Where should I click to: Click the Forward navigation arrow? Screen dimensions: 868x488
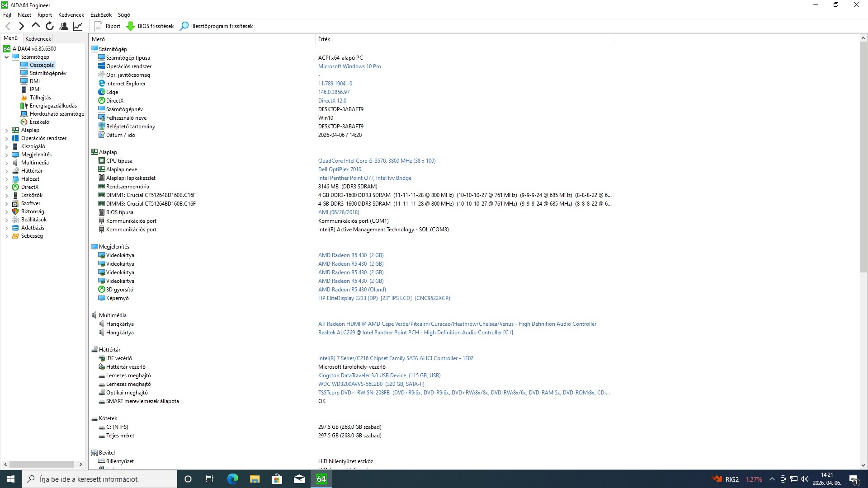(x=21, y=26)
